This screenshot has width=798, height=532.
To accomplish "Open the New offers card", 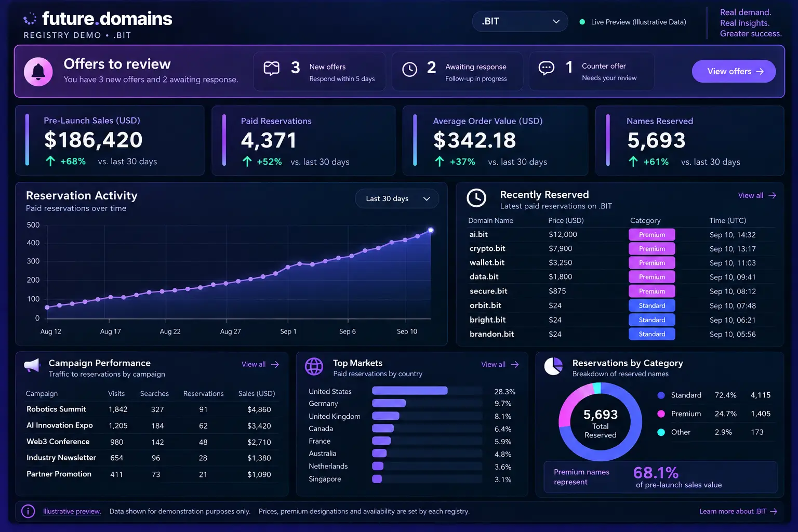I will tap(320, 71).
